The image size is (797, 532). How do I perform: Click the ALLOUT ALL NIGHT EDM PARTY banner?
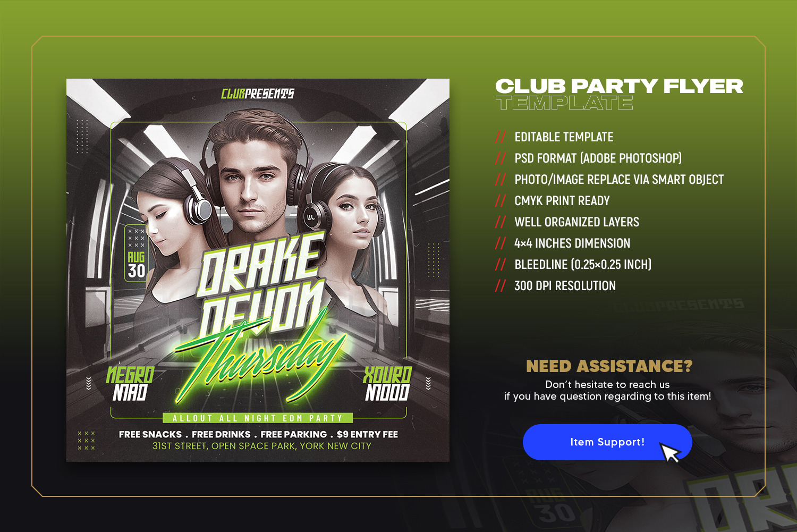pos(258,418)
